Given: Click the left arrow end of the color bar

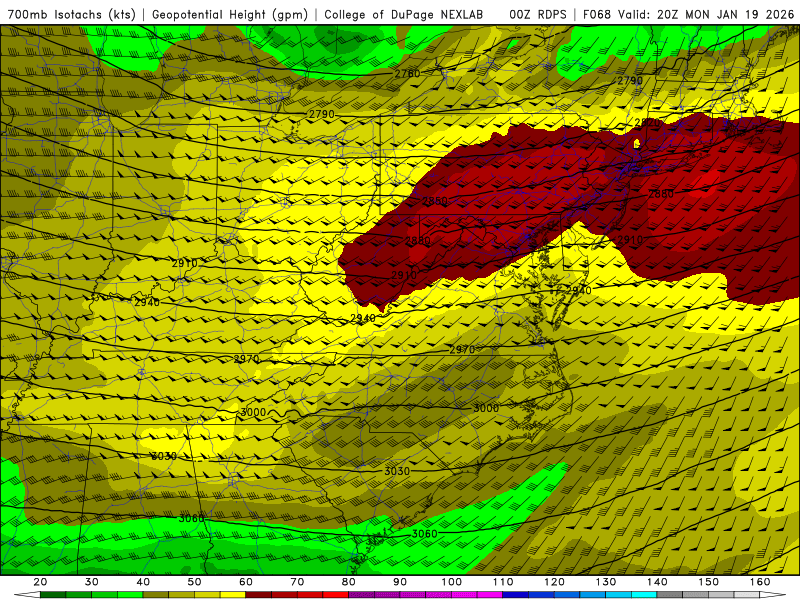Looking at the screenshot, I should [27, 595].
